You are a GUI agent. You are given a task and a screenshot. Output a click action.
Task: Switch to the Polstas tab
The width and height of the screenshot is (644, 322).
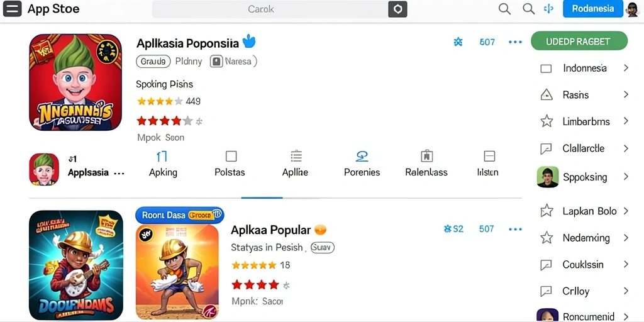pyautogui.click(x=230, y=164)
